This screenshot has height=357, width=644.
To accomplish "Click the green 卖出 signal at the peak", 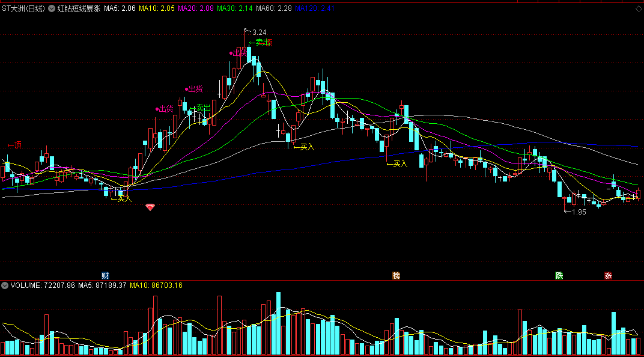I will 260,42.
